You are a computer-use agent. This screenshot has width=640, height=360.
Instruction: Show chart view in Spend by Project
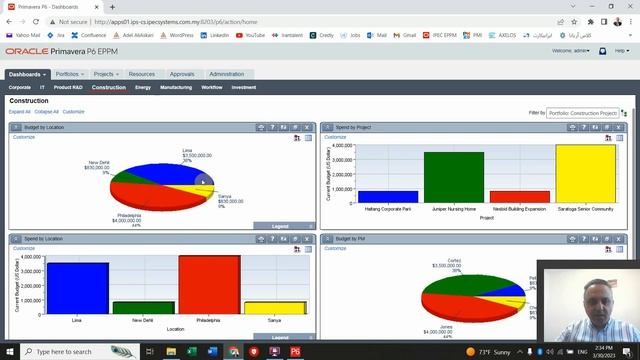click(608, 138)
